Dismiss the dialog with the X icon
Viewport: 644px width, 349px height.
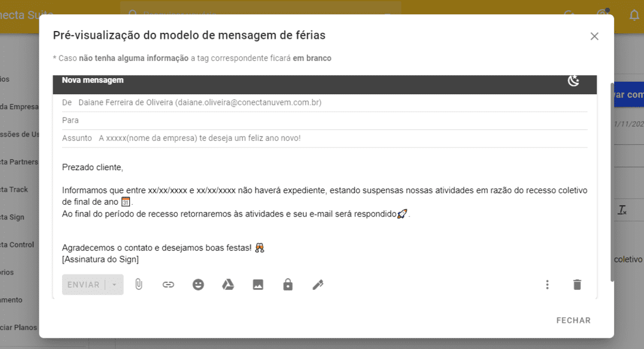pyautogui.click(x=594, y=36)
